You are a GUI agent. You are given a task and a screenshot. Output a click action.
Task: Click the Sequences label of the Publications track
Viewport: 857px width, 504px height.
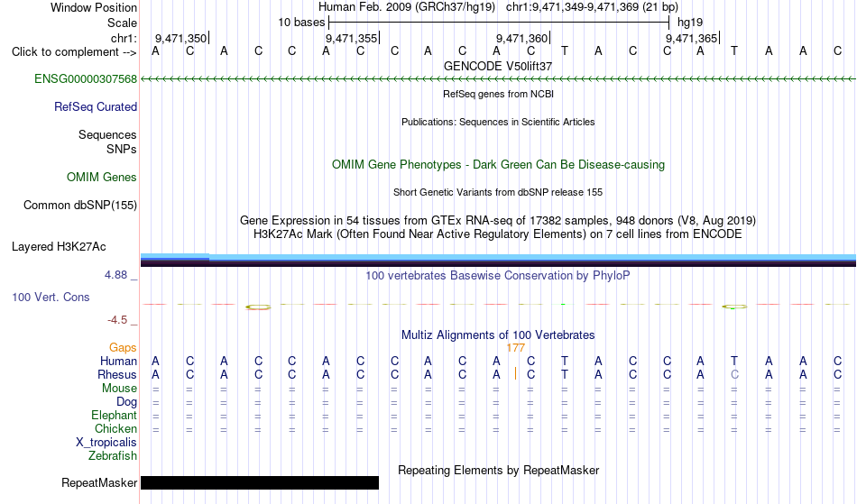[107, 135]
